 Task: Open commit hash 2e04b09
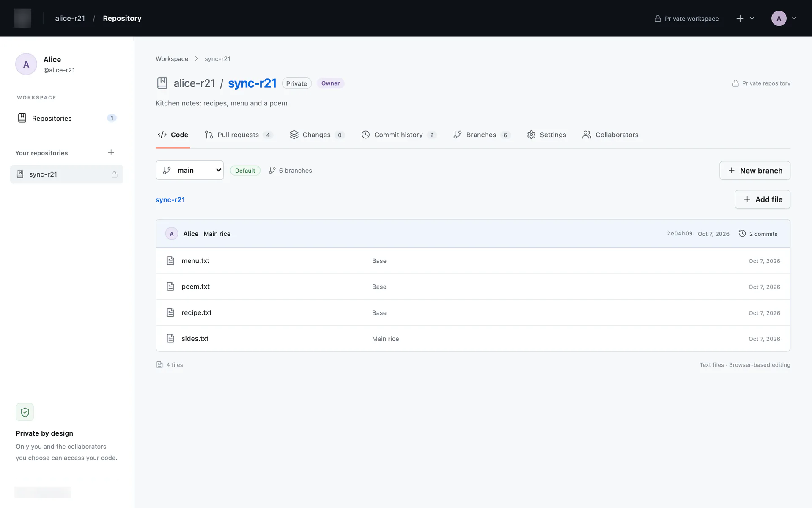tap(680, 234)
